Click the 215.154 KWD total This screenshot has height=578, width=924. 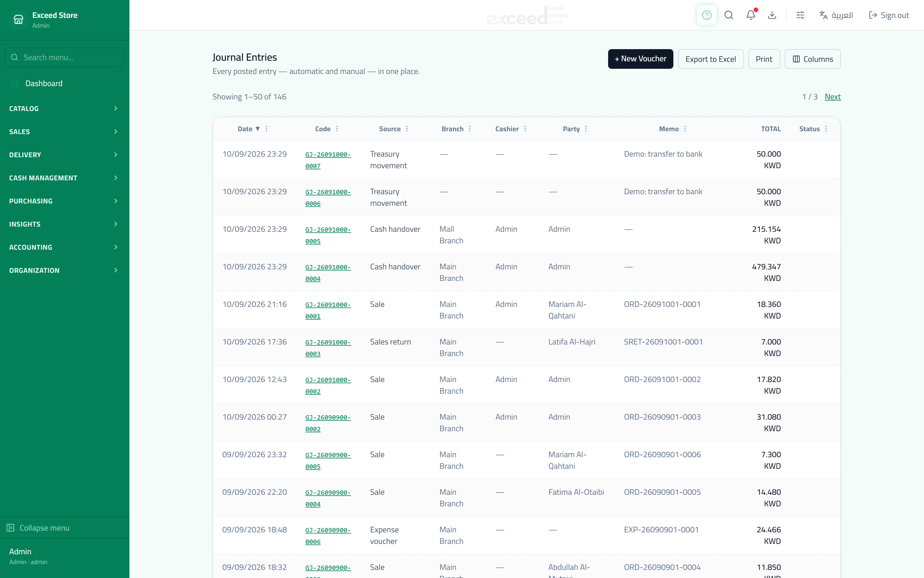(x=766, y=235)
